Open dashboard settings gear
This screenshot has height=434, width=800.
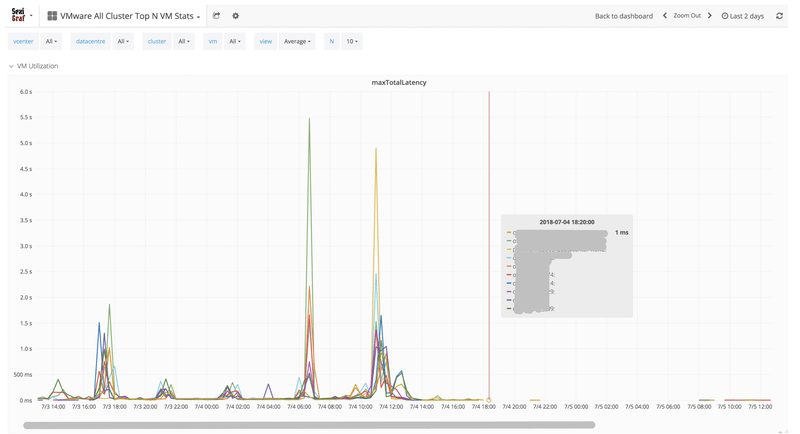point(235,16)
